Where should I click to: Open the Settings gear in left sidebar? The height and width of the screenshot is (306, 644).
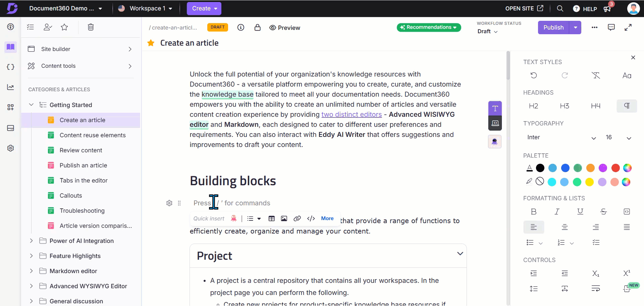(x=11, y=148)
